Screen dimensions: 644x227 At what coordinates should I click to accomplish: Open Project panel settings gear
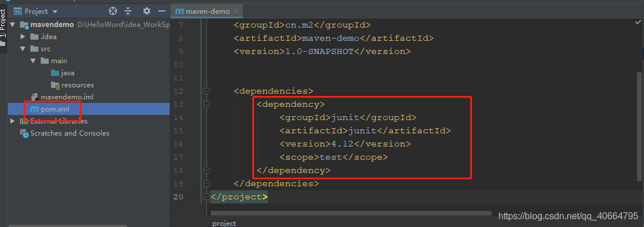(x=147, y=11)
